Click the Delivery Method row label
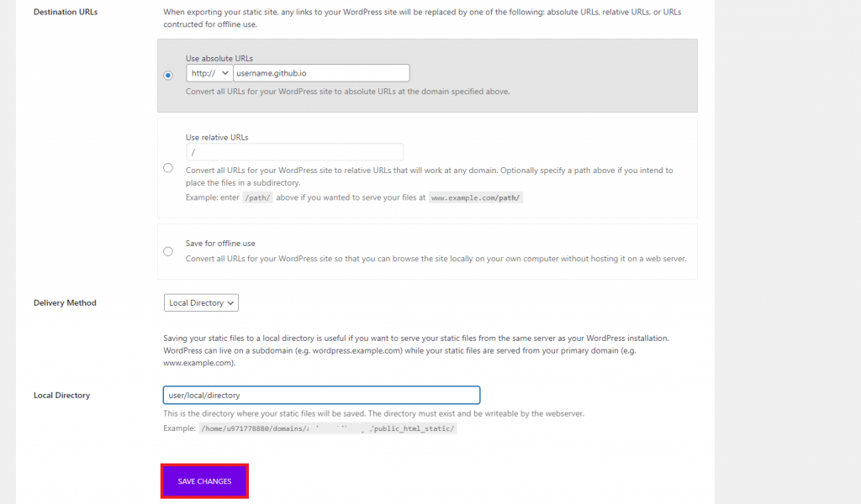 tap(65, 302)
